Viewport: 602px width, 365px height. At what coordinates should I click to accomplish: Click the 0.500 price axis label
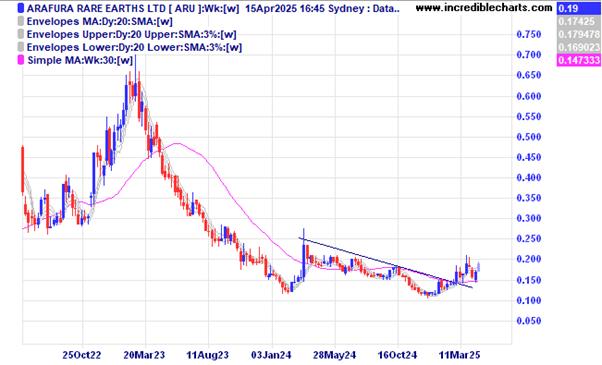pyautogui.click(x=529, y=137)
